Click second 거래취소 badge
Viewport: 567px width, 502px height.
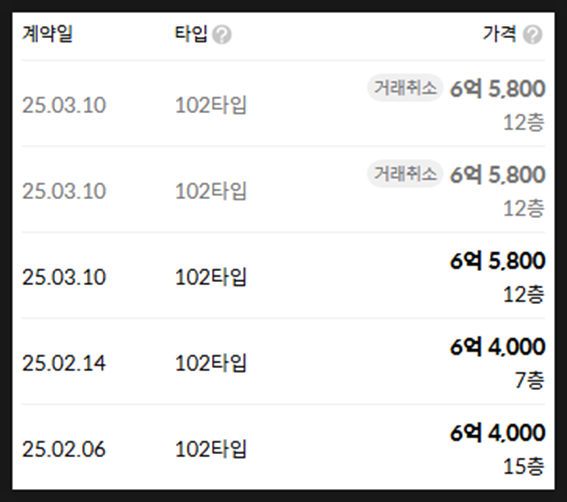(405, 174)
